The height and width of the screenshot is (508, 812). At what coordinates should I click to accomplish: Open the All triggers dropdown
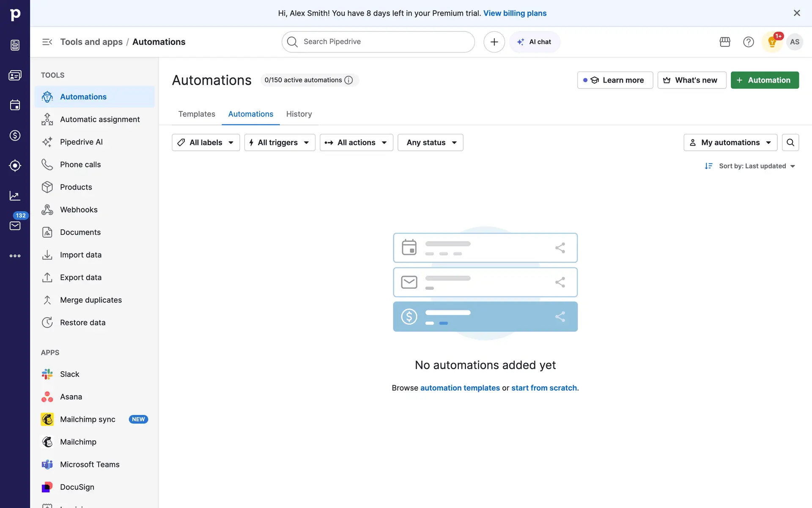click(x=280, y=143)
